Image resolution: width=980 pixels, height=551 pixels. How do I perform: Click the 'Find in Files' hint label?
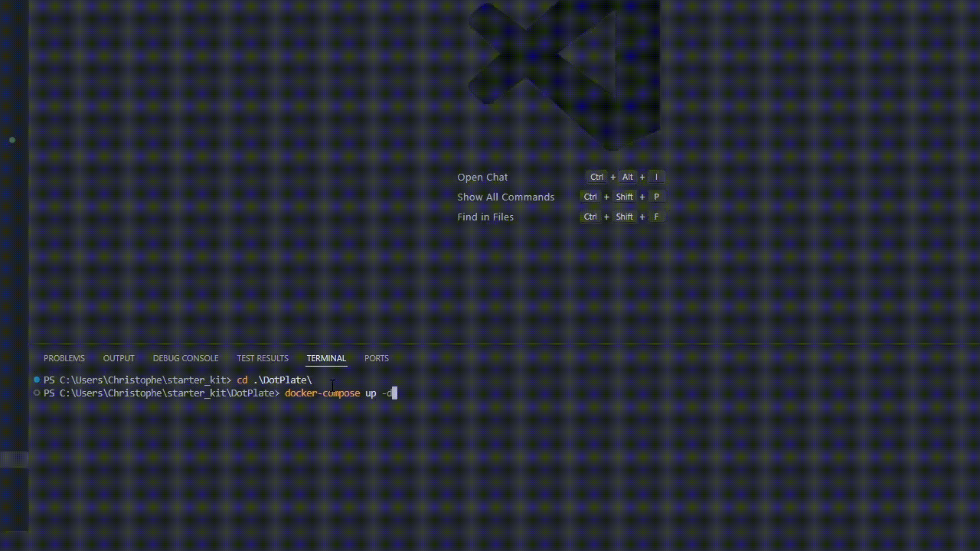[485, 217]
